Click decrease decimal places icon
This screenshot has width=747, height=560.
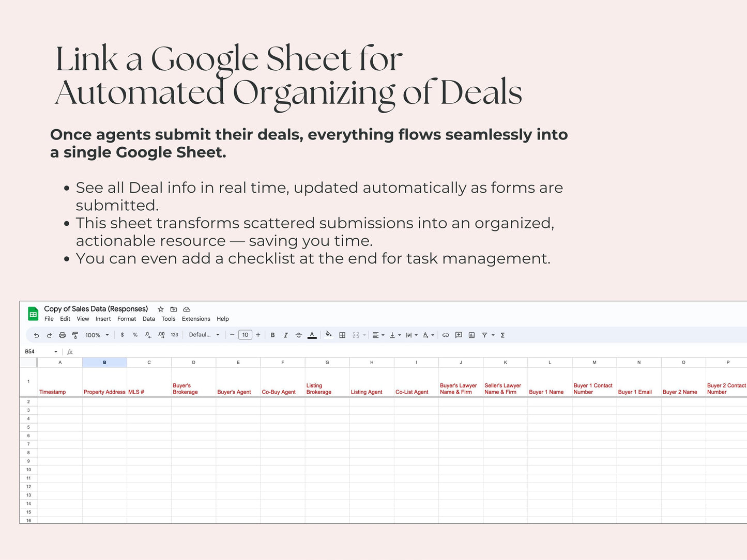148,335
